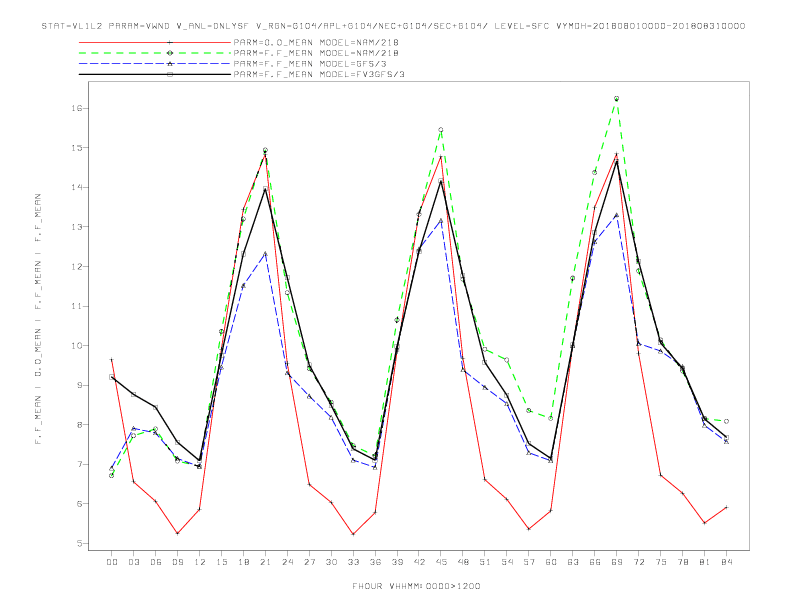Click the black solid legend line sample
The width and height of the screenshot is (792, 612).
(155, 74)
